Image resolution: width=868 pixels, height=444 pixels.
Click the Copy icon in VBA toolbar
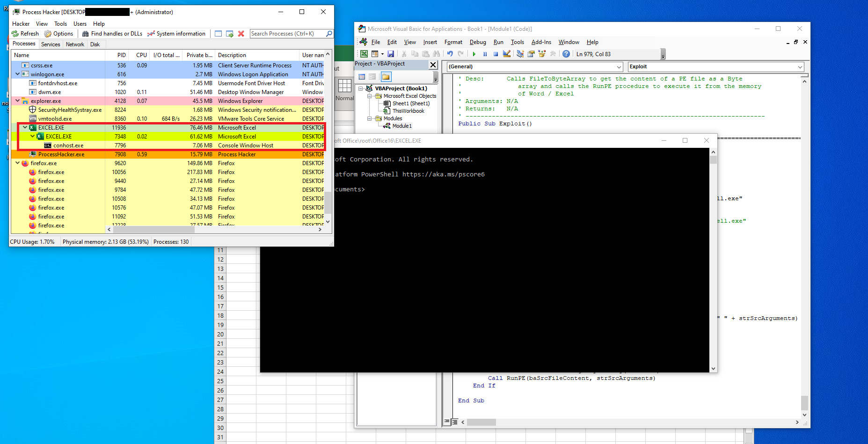415,54
